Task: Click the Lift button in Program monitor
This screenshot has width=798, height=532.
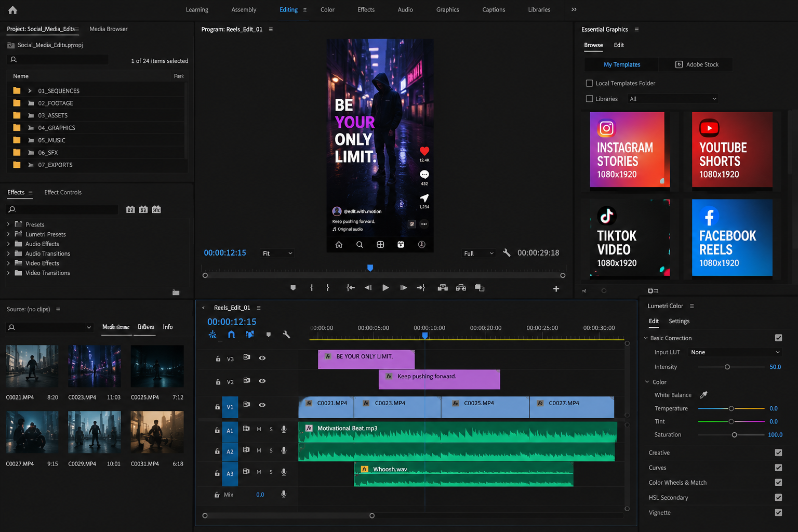Action: [x=443, y=288]
